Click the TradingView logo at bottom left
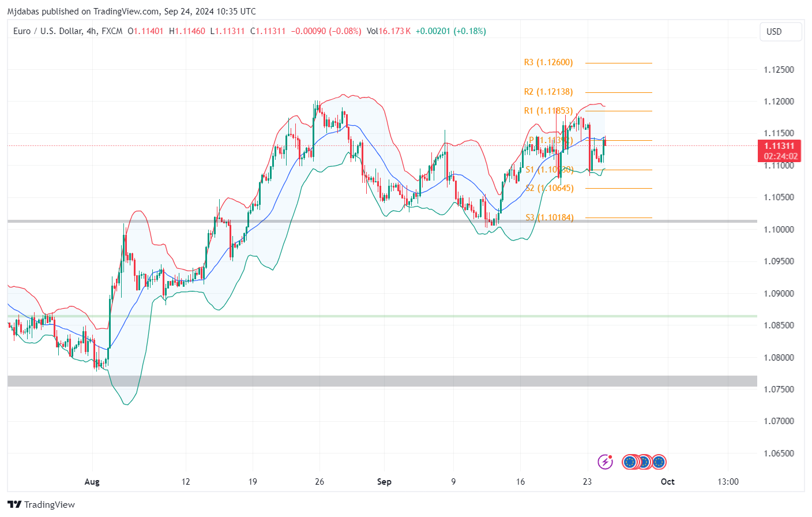 tap(42, 504)
